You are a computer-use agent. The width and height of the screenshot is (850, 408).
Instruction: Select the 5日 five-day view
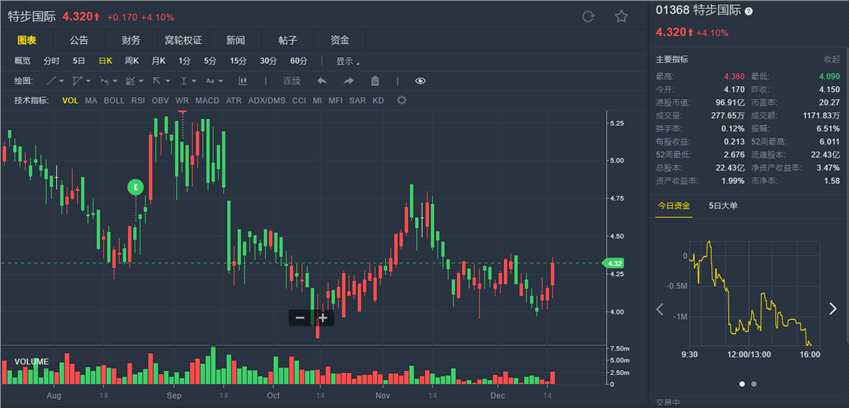click(79, 61)
